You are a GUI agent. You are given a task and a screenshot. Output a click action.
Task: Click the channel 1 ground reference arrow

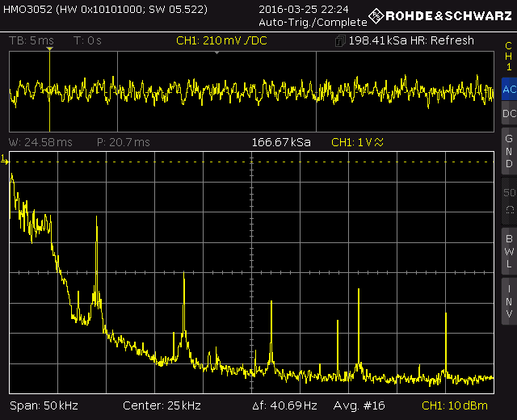[x=5, y=162]
